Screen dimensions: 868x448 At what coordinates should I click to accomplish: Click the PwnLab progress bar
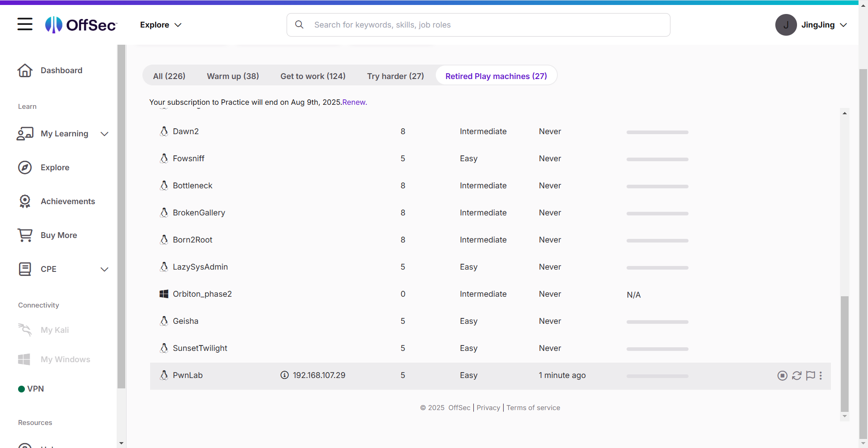coord(657,376)
